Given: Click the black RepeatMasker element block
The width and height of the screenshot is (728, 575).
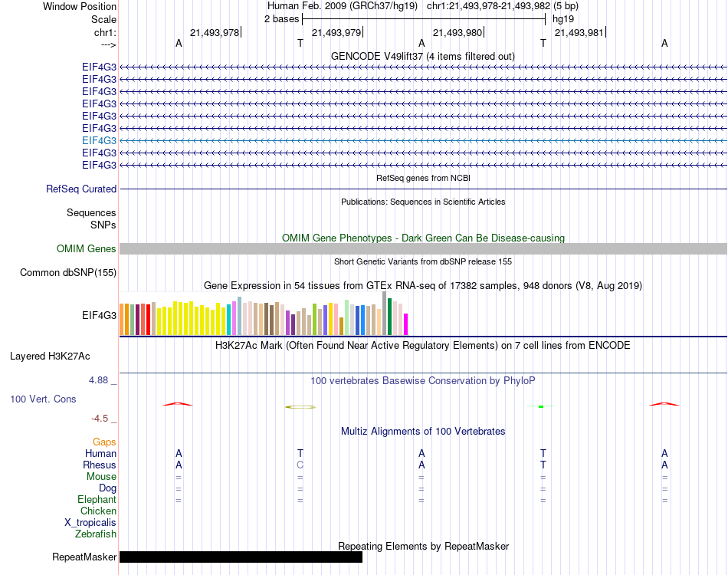Looking at the screenshot, I should pos(241,557).
